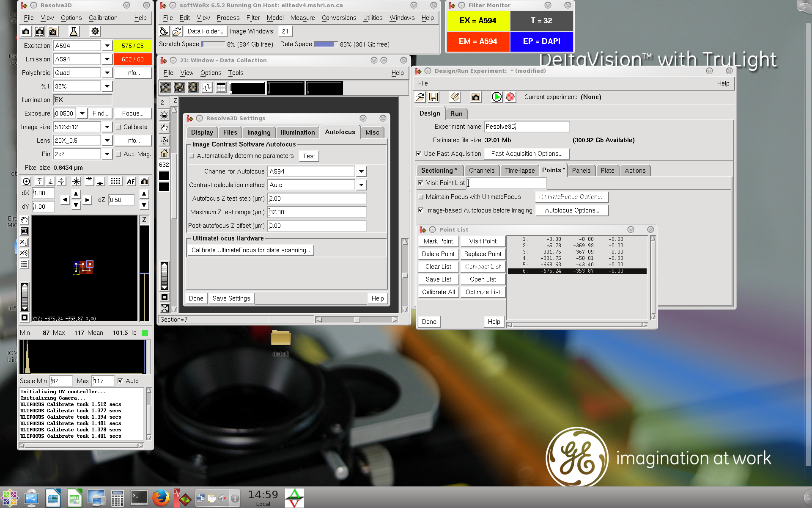
Task: Click the Mark Point button
Action: (438, 241)
